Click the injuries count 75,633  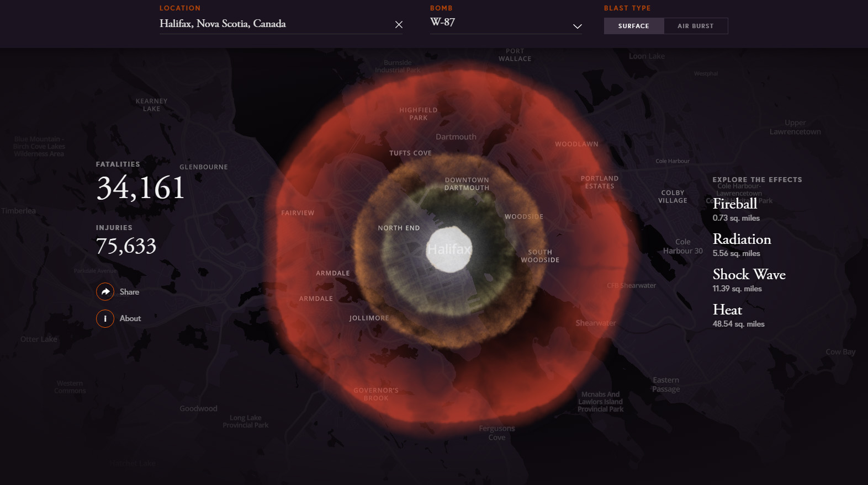126,246
